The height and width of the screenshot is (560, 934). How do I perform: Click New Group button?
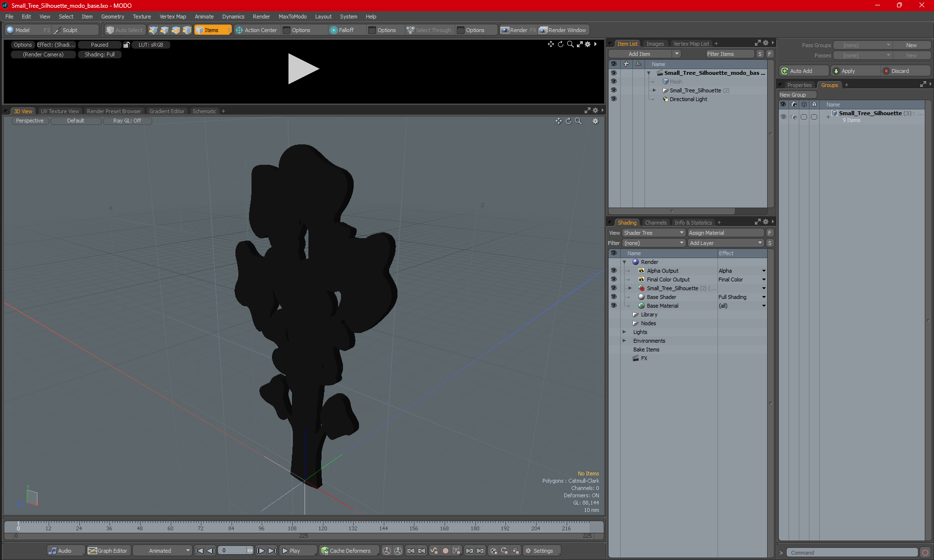coord(797,95)
